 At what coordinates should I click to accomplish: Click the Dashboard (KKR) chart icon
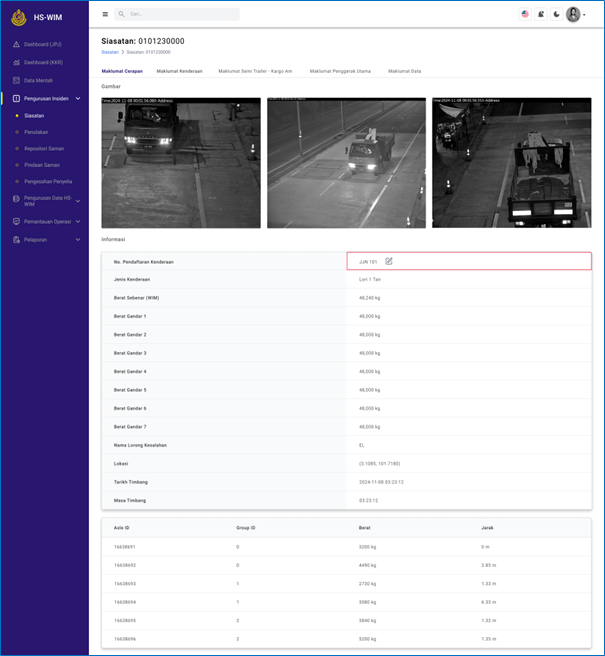(x=16, y=62)
